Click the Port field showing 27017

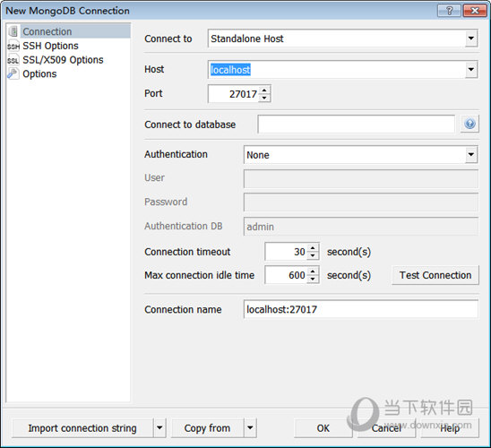tap(234, 93)
